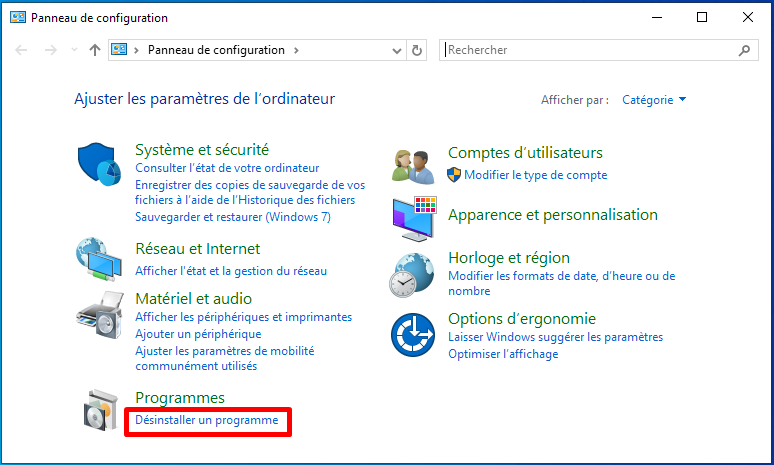Click the Apparence et personnalisation monitor icon
This screenshot has height=465, width=774.
click(x=415, y=218)
